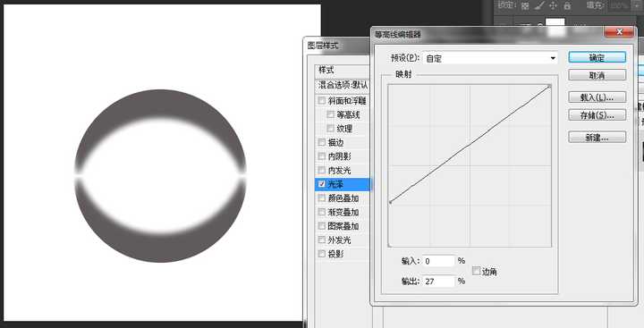Screen dimensions: 644x328
Task: Enable the 外发光 checkbox
Action: pyautogui.click(x=321, y=240)
